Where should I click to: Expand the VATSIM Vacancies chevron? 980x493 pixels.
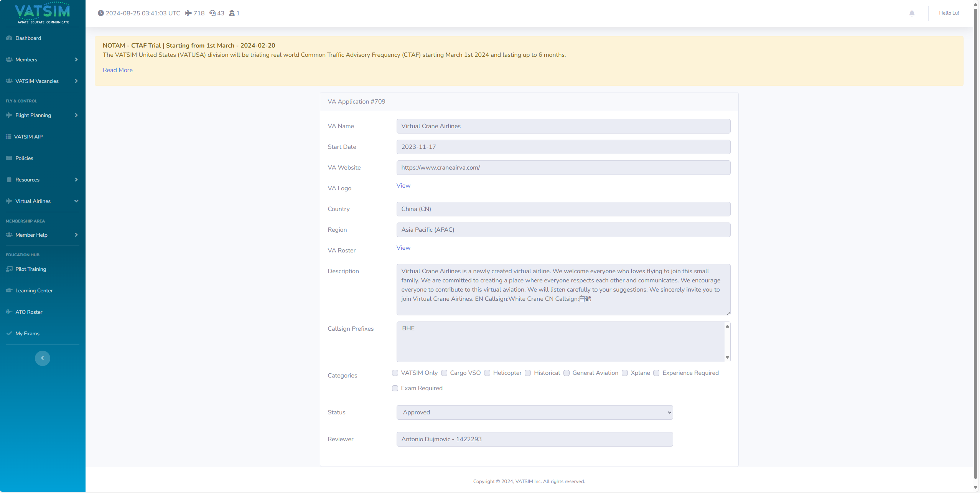coord(76,81)
